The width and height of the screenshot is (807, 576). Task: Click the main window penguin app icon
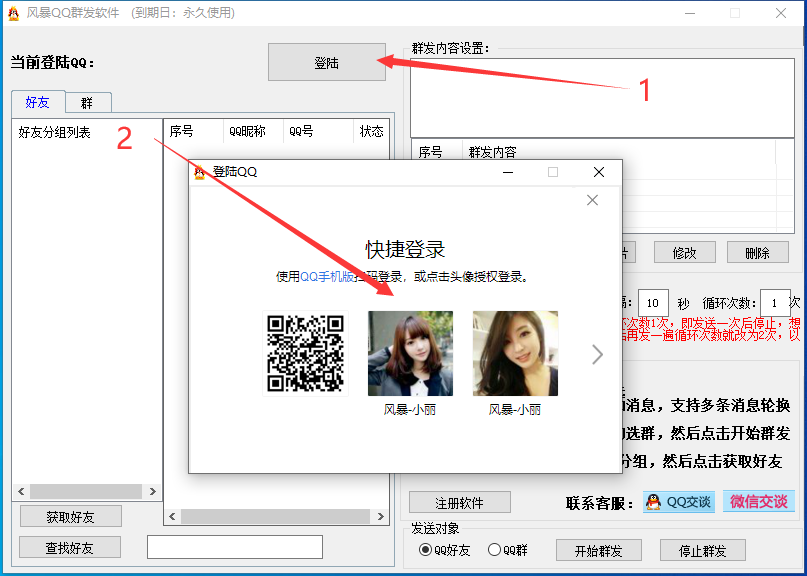[x=13, y=13]
